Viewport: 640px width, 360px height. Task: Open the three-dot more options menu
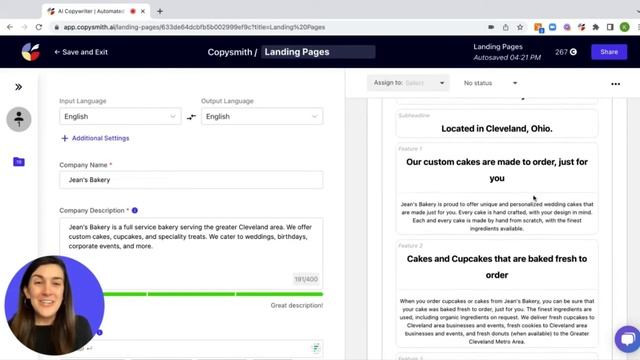(x=616, y=84)
